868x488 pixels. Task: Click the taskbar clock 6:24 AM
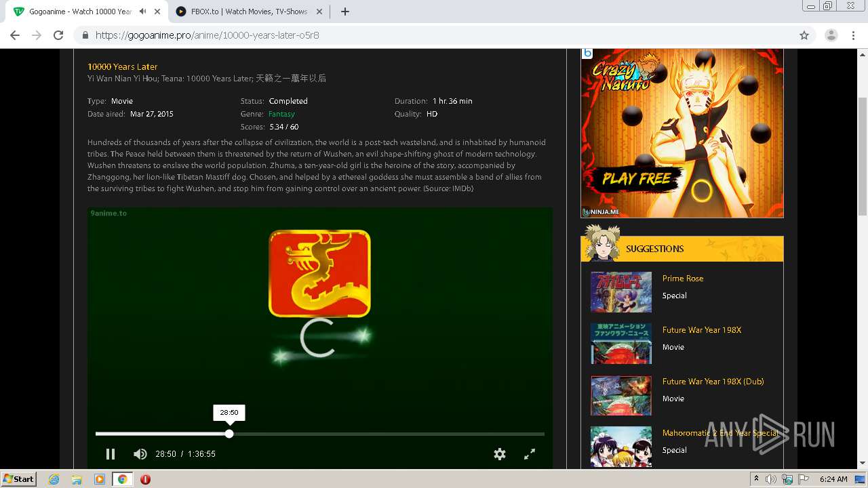[833, 479]
